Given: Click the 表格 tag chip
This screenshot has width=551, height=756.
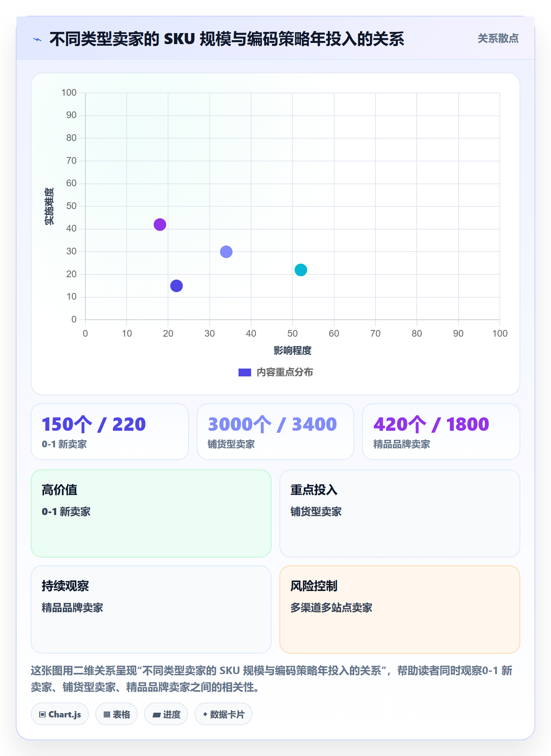Looking at the screenshot, I should point(116,714).
